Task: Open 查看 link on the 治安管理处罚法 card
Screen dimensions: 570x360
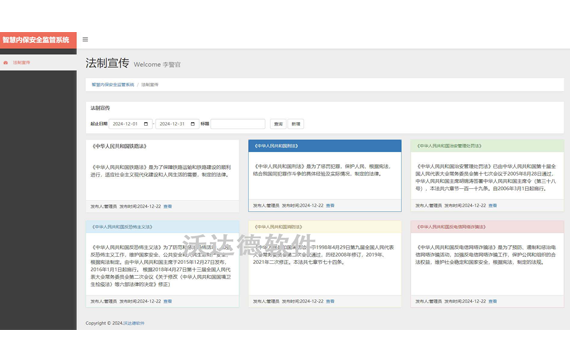Action: coord(493,205)
